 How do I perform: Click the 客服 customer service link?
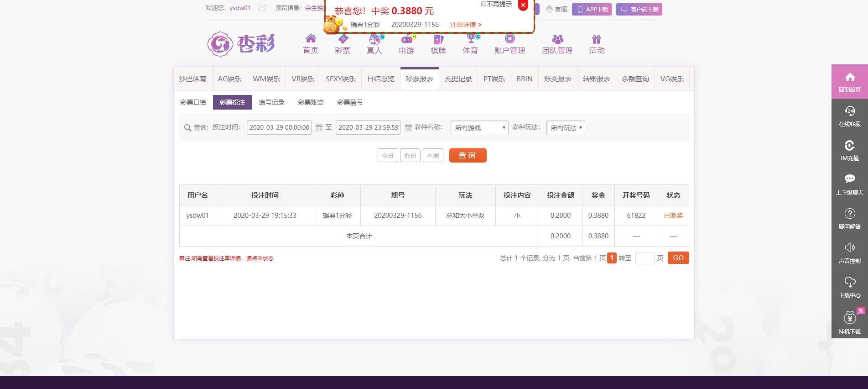557,9
